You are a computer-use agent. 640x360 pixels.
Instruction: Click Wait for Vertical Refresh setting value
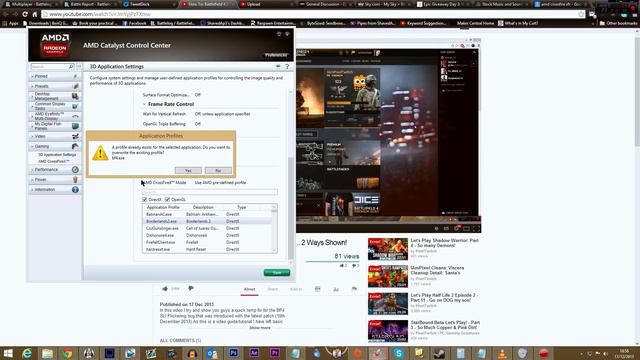(x=222, y=114)
